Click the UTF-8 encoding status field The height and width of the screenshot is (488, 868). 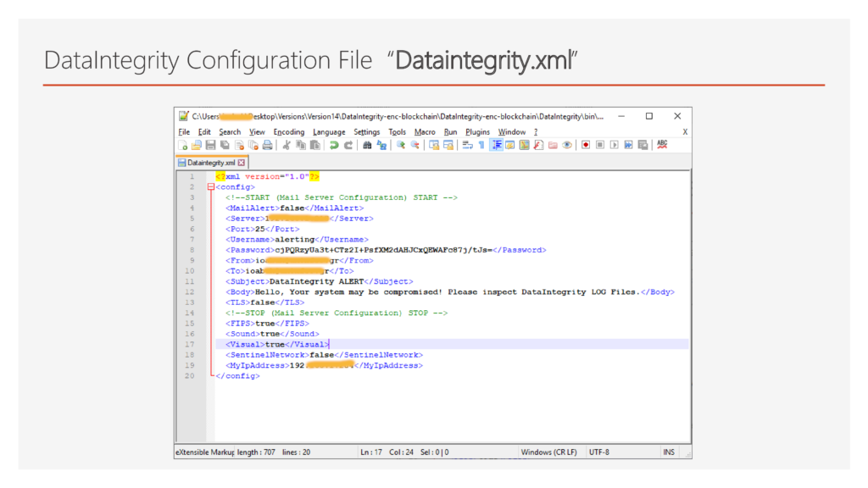600,452
